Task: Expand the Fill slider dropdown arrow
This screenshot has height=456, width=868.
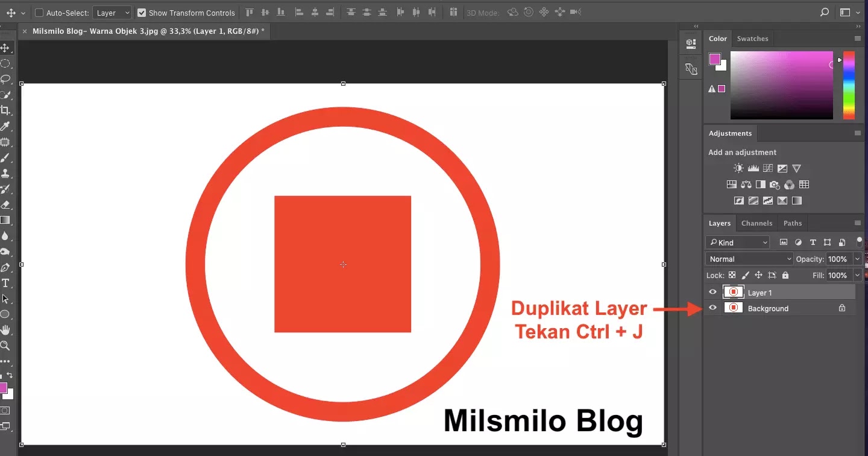Action: [857, 275]
